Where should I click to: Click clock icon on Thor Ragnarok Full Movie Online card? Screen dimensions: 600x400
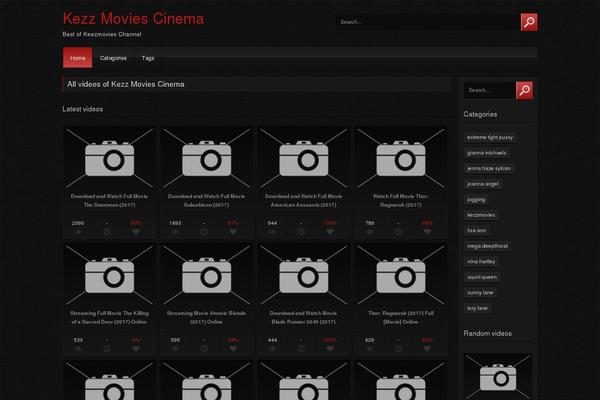(x=398, y=349)
